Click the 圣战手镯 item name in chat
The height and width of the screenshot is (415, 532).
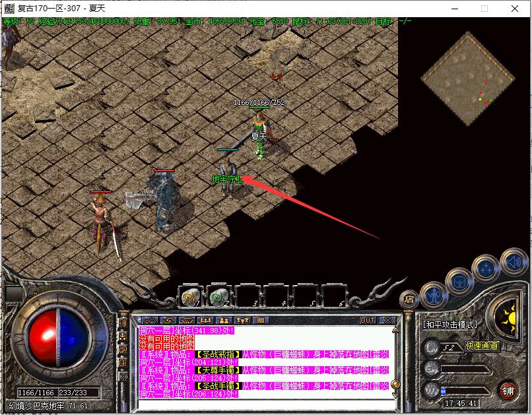click(x=219, y=386)
